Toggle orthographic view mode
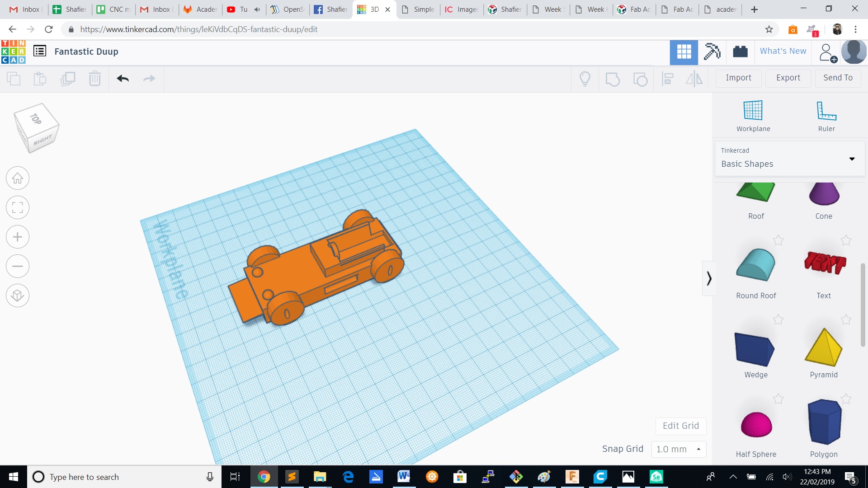The image size is (868, 488). 17,296
